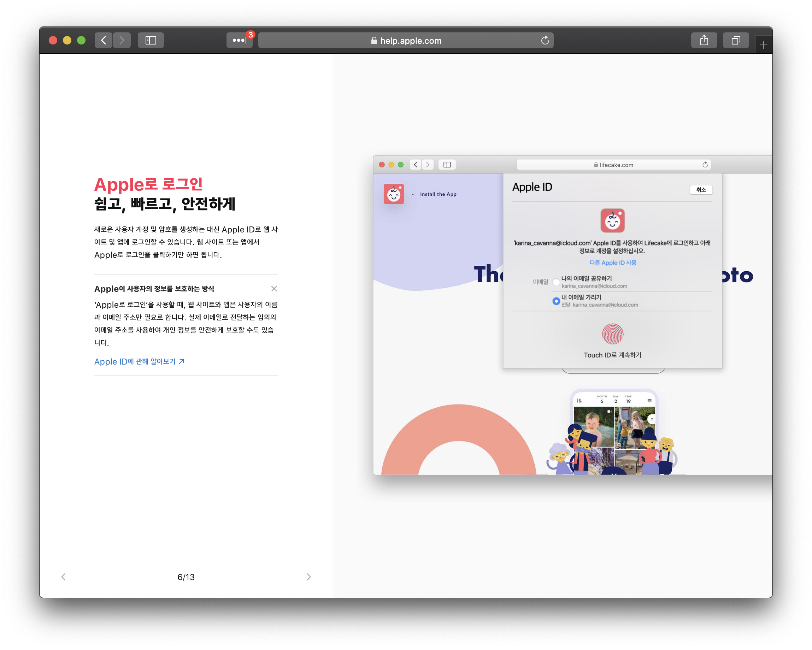Toggle the Safari sidebar button
This screenshot has height=650, width=812.
click(x=151, y=40)
